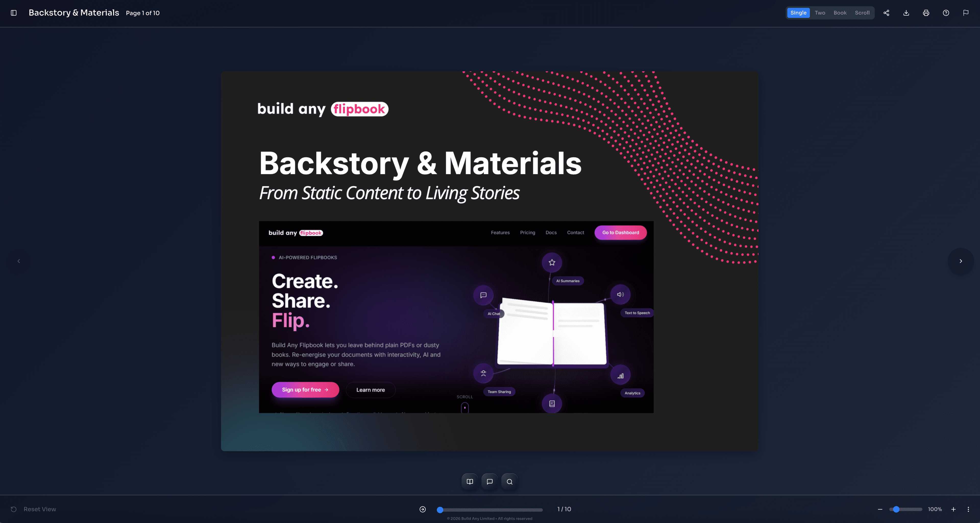Open Contact link in page navbar
This screenshot has width=980, height=523.
tap(575, 233)
